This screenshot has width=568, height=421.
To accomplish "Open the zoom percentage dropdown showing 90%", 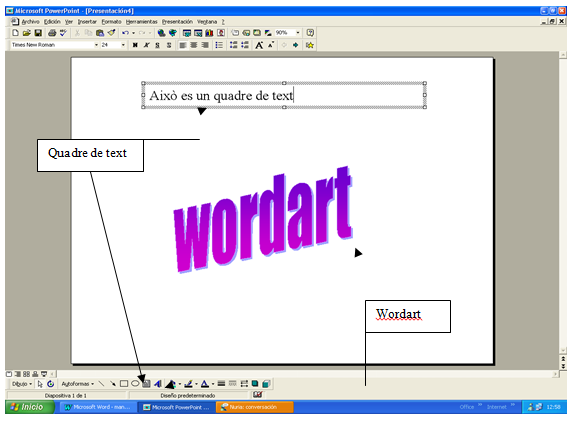I will tap(298, 33).
